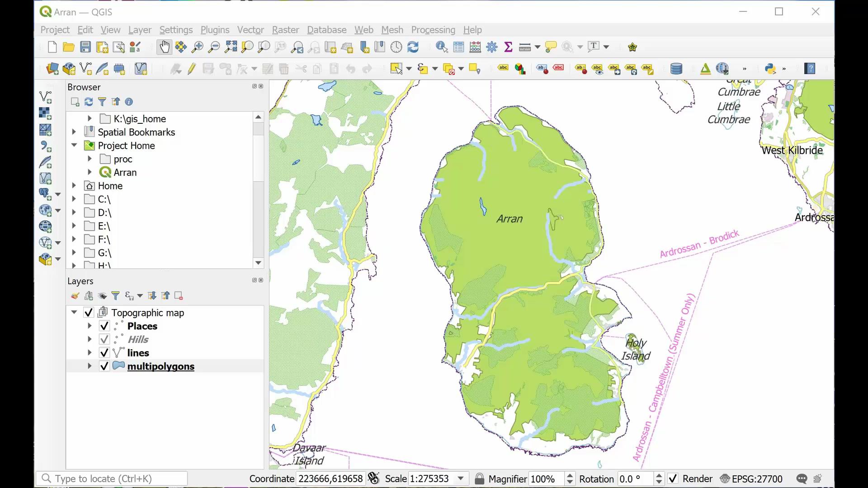Image resolution: width=868 pixels, height=488 pixels.
Task: Increase the Magnifier value with the stepper
Action: coord(570,475)
